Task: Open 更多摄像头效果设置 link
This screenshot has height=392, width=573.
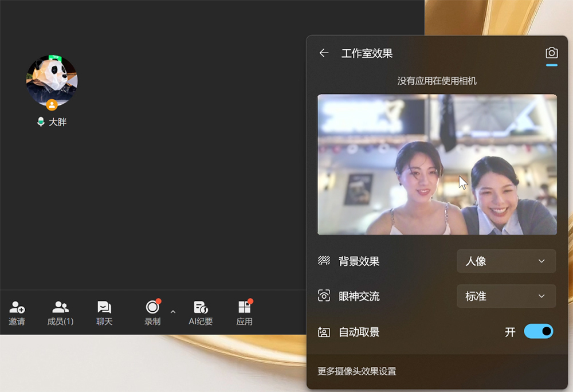Action: click(356, 371)
